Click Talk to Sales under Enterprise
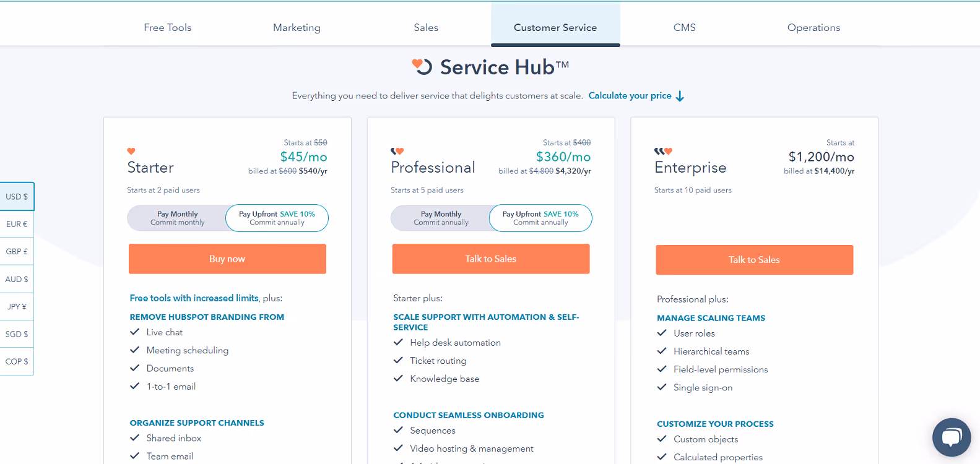980x464 pixels. click(x=755, y=260)
